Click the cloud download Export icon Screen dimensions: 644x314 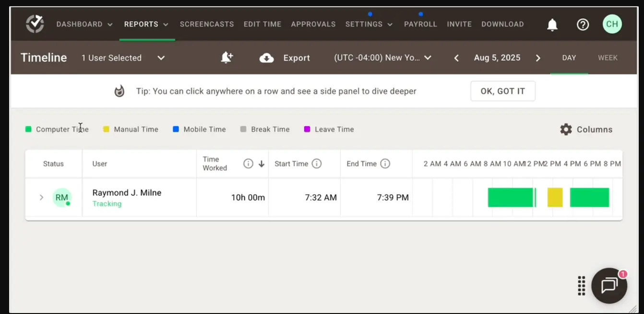coord(266,58)
